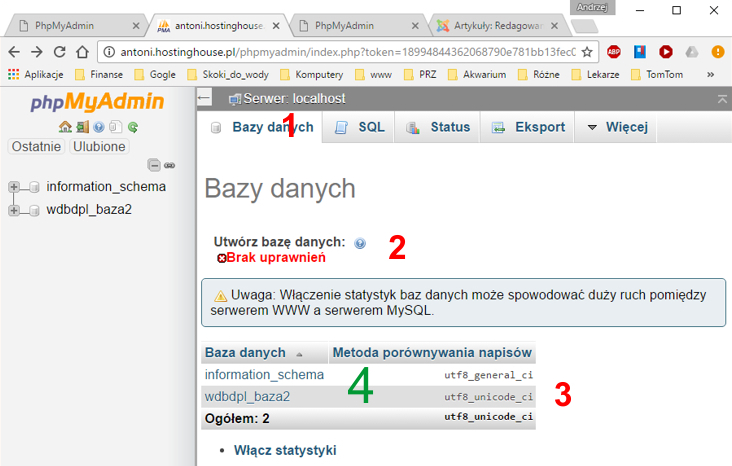
Task: Click the Ostatnie button in sidebar
Action: point(36,146)
